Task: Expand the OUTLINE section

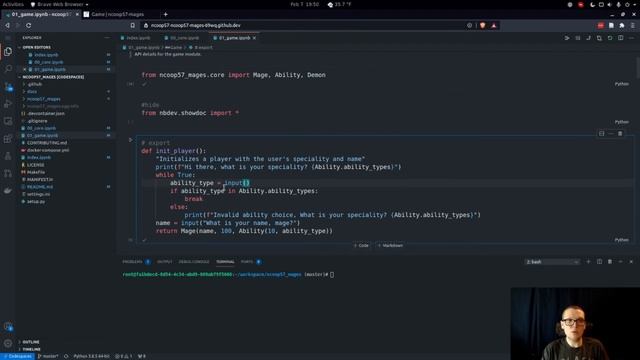Action: coord(31,342)
